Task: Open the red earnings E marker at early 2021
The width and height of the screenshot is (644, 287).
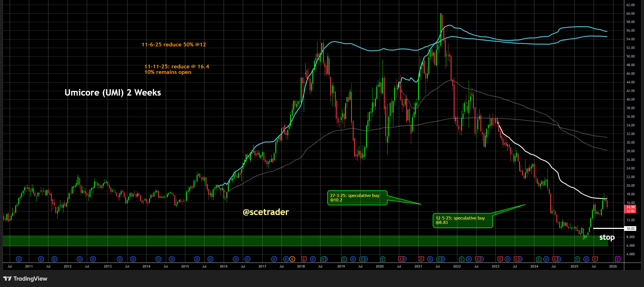Action: point(421,259)
